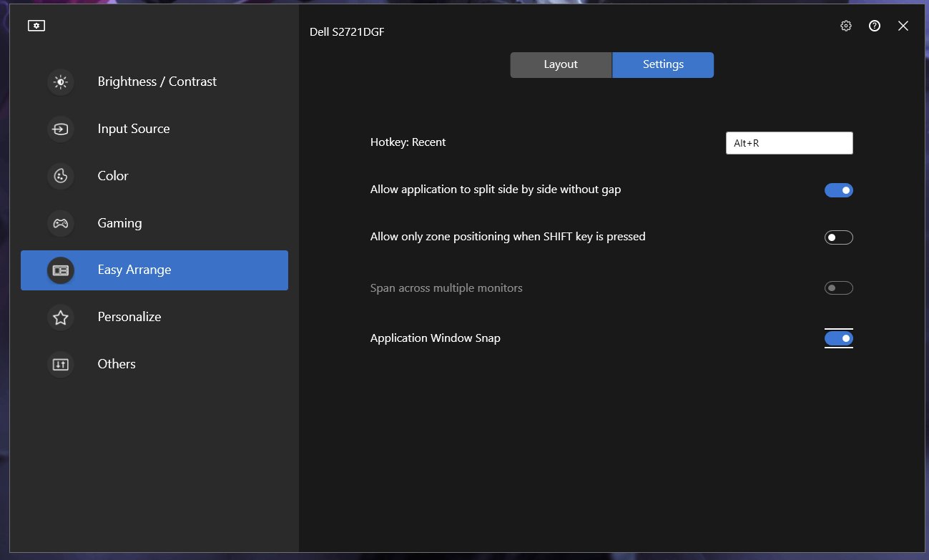Click the Dell Display Manager logo icon
The width and height of the screenshot is (929, 560).
pyautogui.click(x=36, y=26)
